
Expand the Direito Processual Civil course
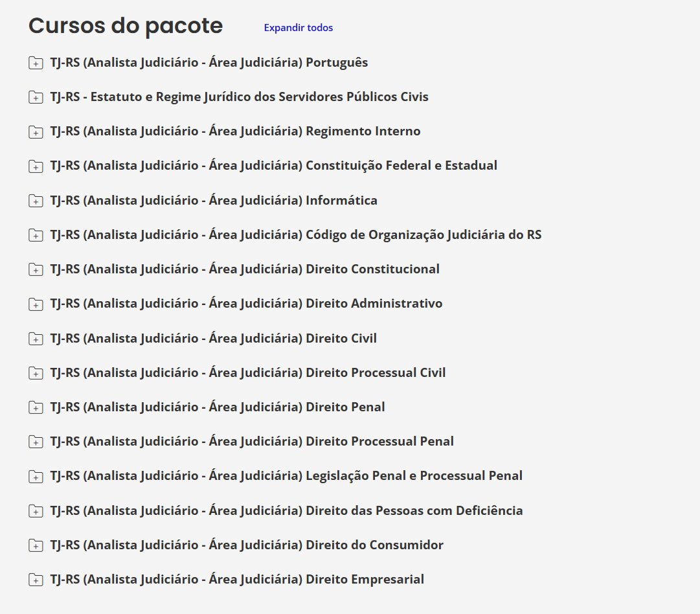tap(247, 372)
